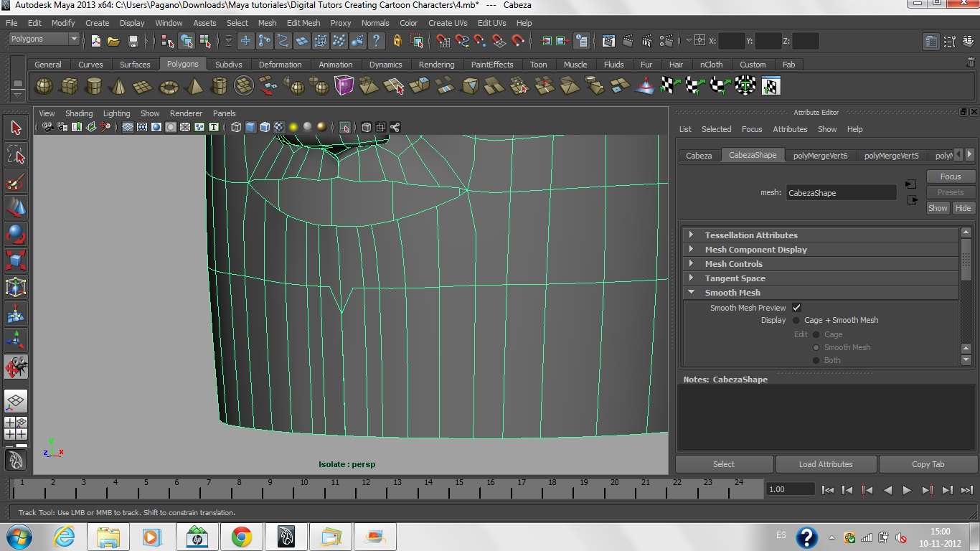Open the Polygons menu set dropdown
This screenshot has height=551, width=980.
tap(44, 39)
